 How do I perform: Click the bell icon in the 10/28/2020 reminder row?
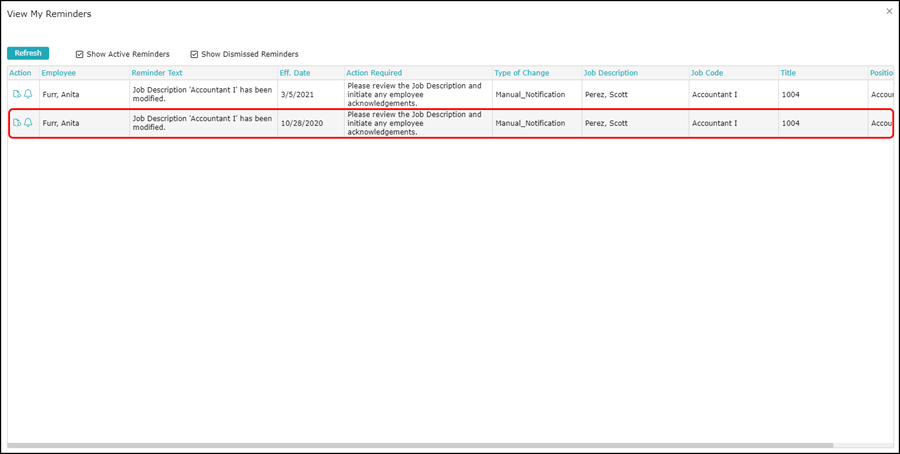click(x=28, y=123)
